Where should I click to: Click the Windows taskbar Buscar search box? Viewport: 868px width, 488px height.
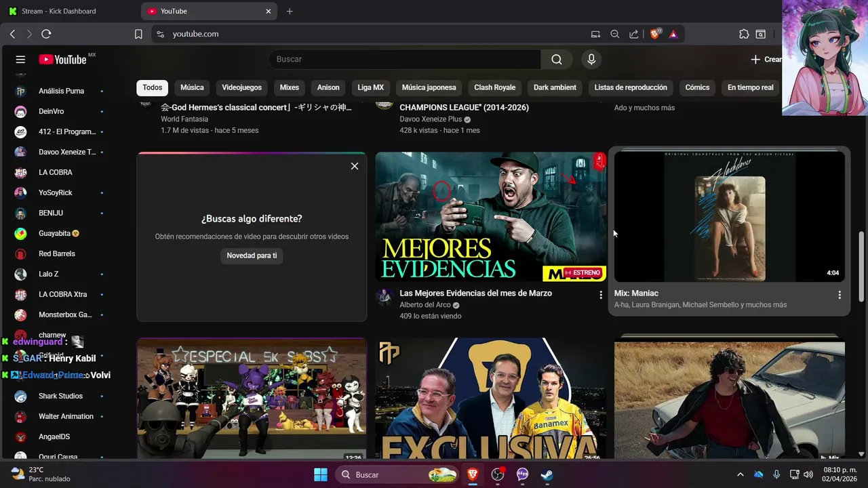click(398, 474)
